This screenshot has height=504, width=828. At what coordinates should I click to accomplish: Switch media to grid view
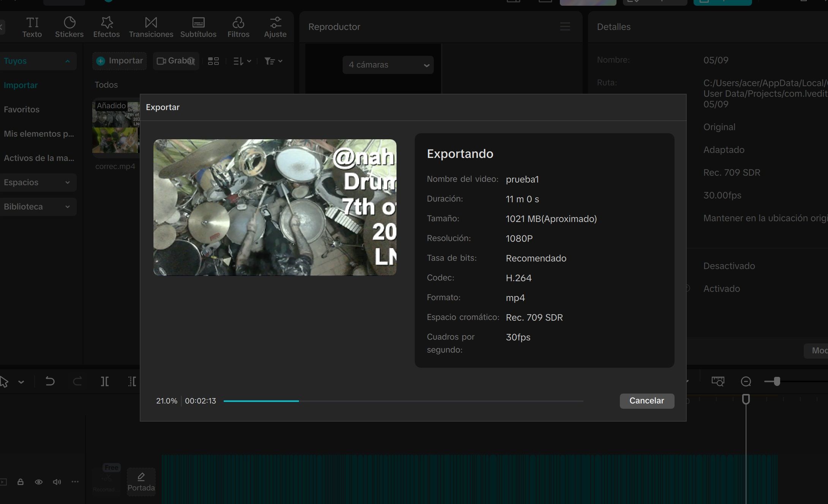click(x=213, y=61)
